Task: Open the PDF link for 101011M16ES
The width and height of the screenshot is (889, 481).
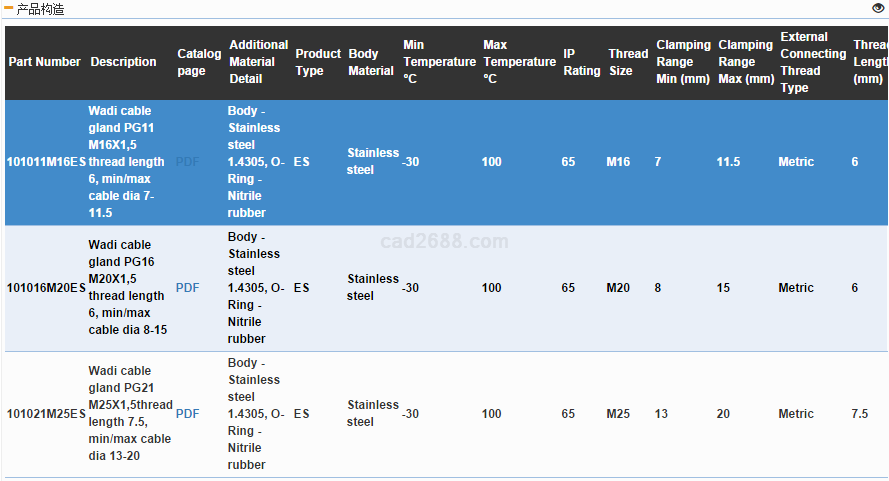Action: (x=187, y=162)
